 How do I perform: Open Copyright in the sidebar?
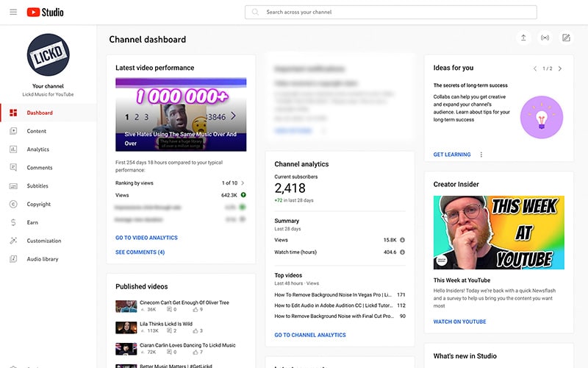point(48,204)
